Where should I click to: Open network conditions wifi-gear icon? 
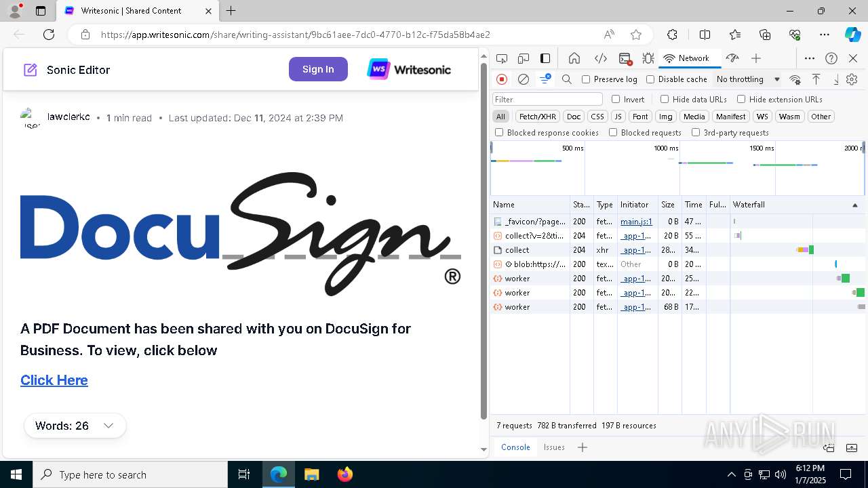click(x=795, y=79)
